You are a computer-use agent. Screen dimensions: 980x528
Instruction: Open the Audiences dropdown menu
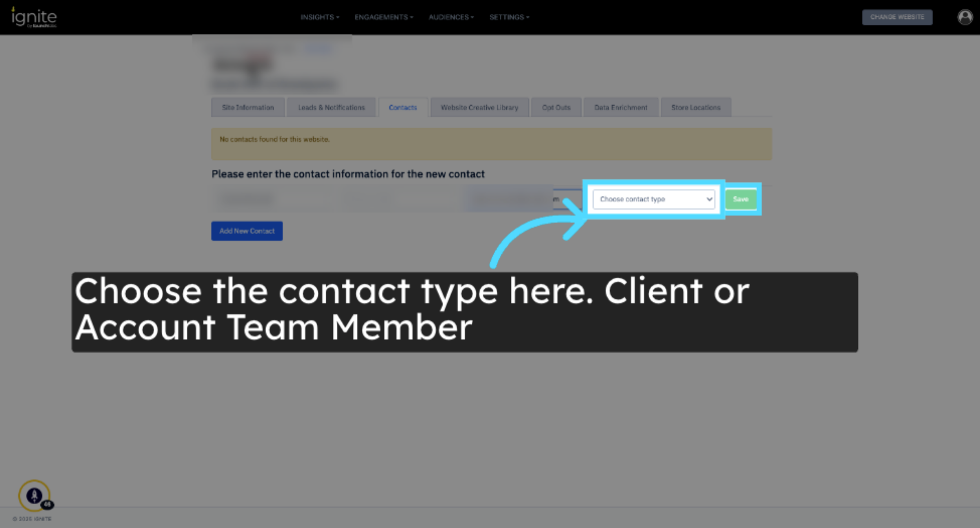(x=451, y=17)
